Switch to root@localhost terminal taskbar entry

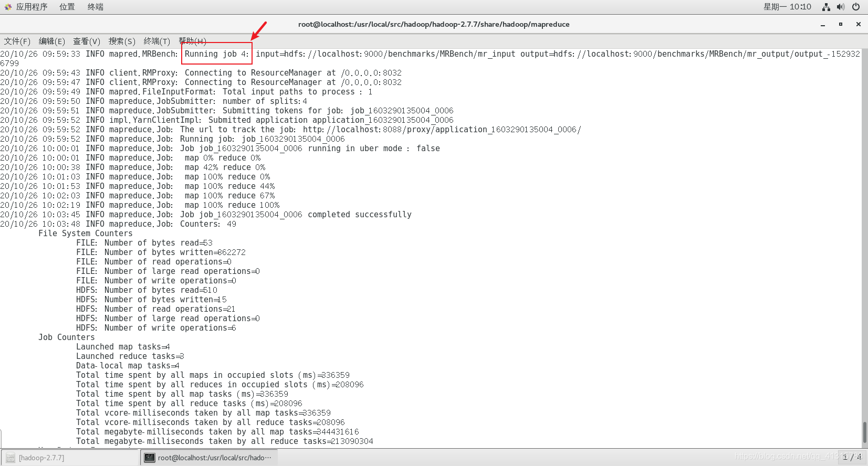(208, 458)
